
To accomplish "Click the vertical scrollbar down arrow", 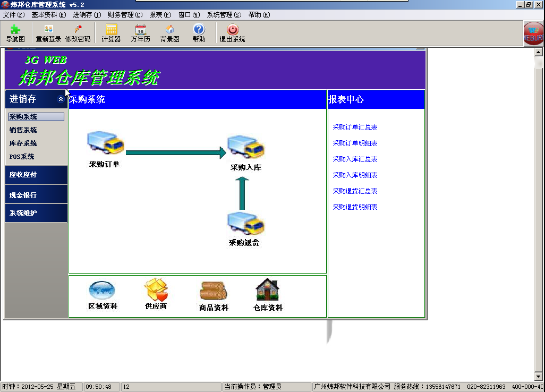I will (x=539, y=377).
